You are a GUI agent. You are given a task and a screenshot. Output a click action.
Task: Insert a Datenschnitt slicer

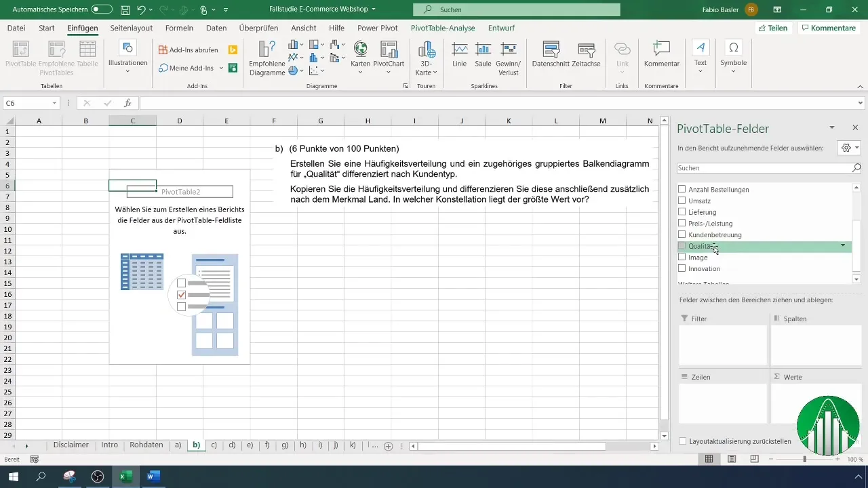(x=551, y=54)
